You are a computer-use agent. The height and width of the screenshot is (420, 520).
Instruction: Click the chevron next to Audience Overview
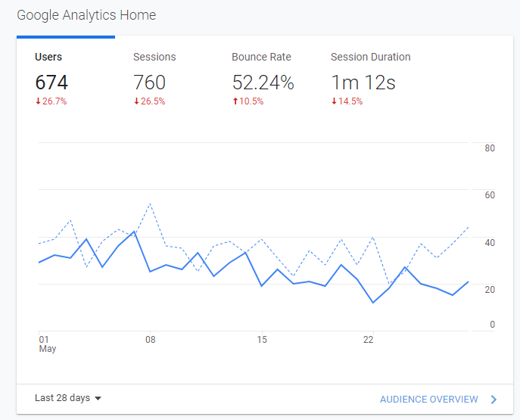pyautogui.click(x=494, y=400)
